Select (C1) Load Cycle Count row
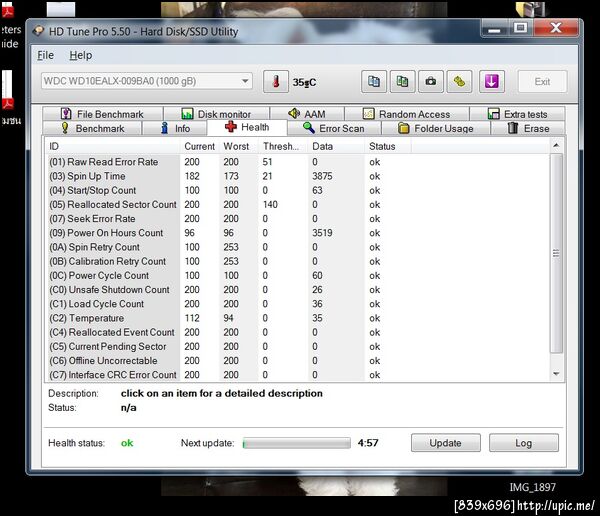 pos(298,304)
